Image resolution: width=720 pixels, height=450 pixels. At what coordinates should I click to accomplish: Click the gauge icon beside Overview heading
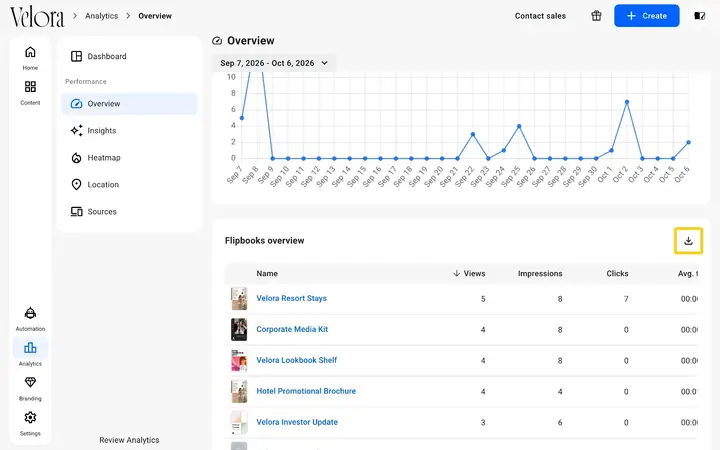[x=217, y=41]
